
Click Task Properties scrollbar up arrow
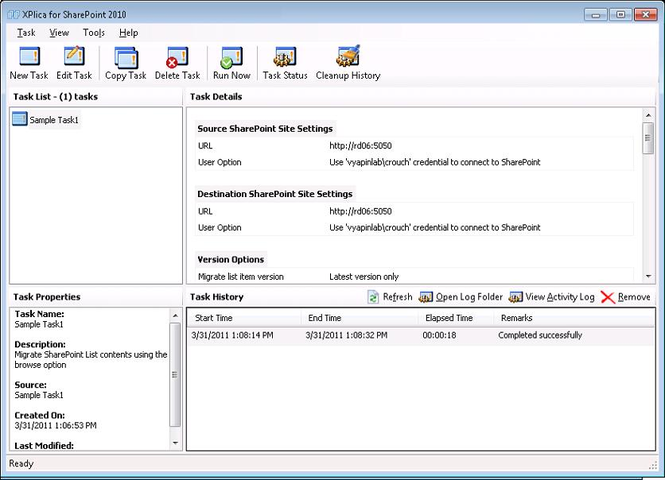[175, 315]
